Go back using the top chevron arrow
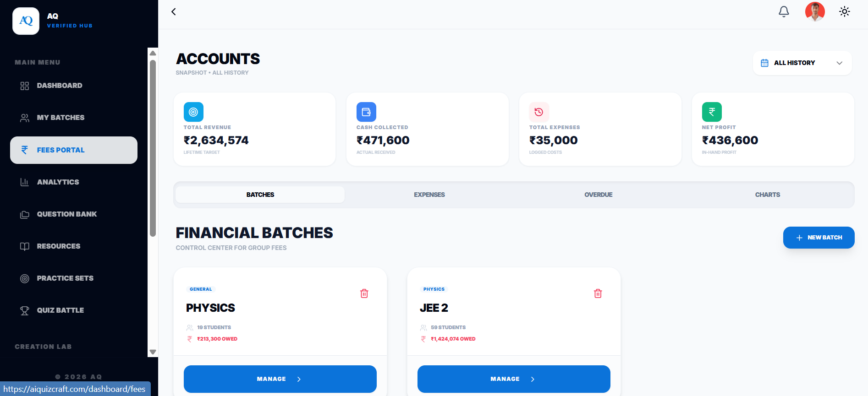The width and height of the screenshot is (868, 396). (x=174, y=12)
